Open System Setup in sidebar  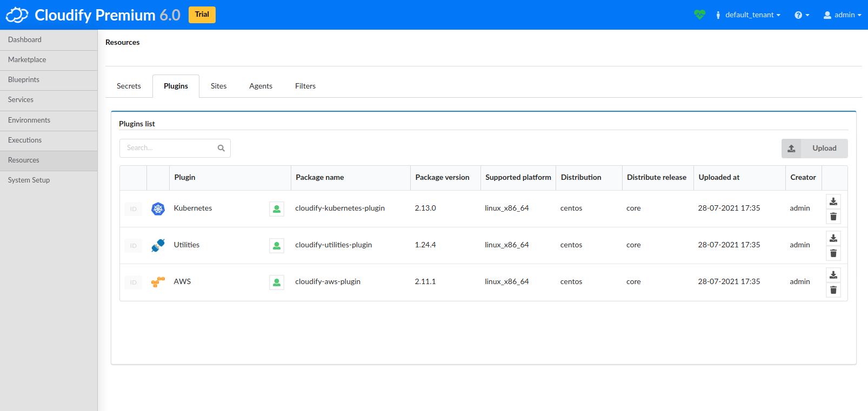pos(49,180)
